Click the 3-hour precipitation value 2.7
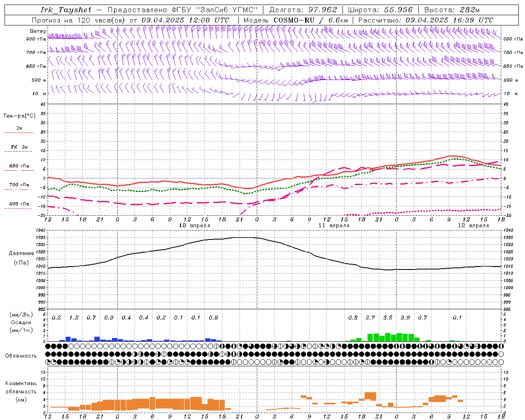Viewport: 525px width, 420px height. pos(370,318)
